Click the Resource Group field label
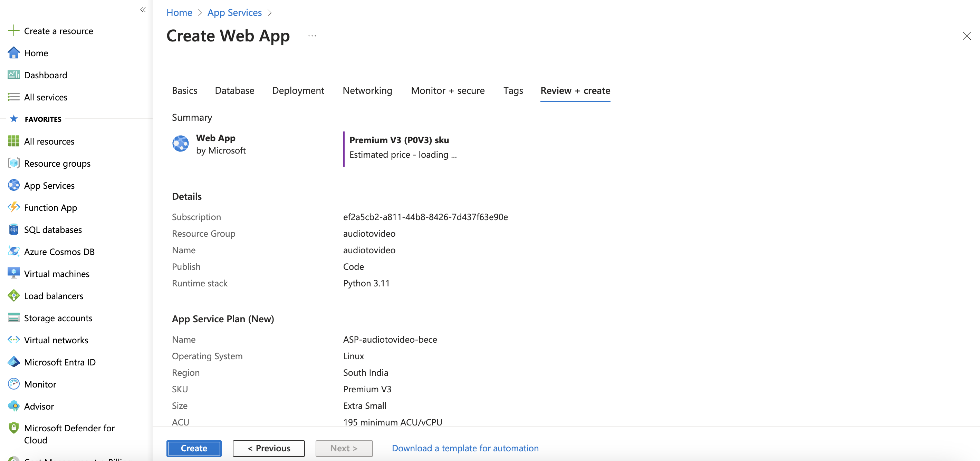The width and height of the screenshot is (980, 461). 203,233
